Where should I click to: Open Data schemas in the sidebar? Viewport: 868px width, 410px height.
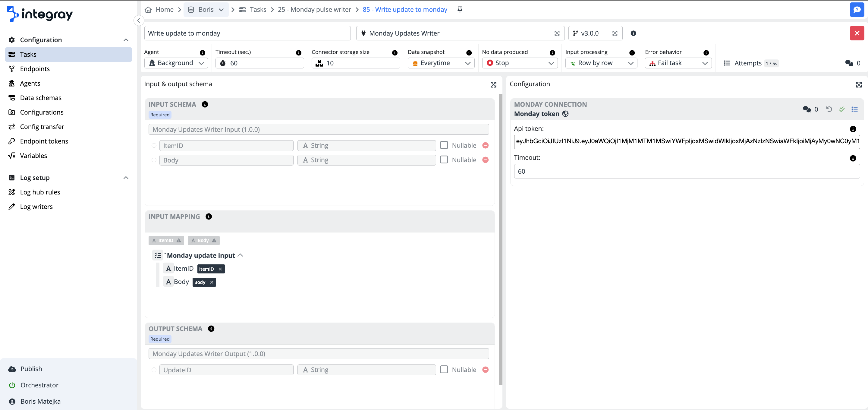coord(40,98)
